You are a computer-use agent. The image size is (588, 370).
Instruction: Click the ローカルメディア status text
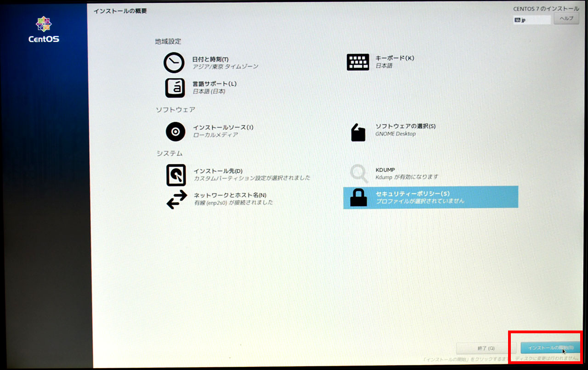215,135
